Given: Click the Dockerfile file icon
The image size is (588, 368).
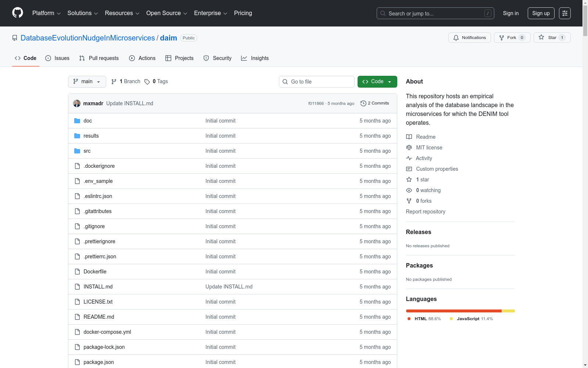Looking at the screenshot, I should [x=77, y=272].
